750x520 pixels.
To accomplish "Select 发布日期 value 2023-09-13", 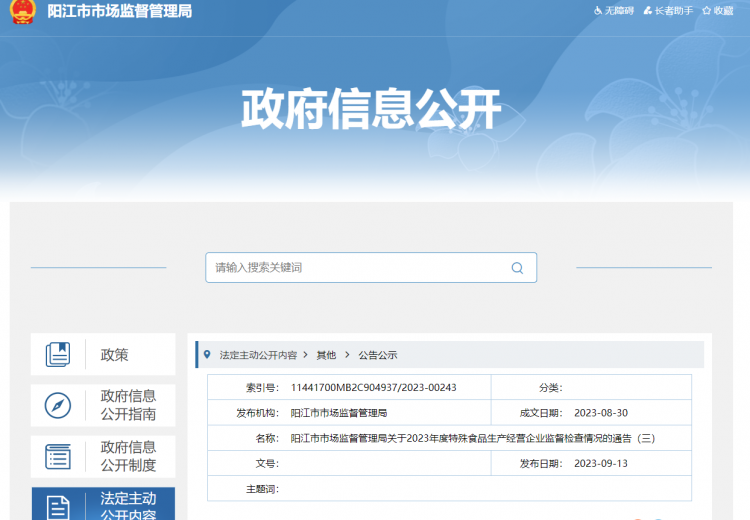I will point(601,464).
